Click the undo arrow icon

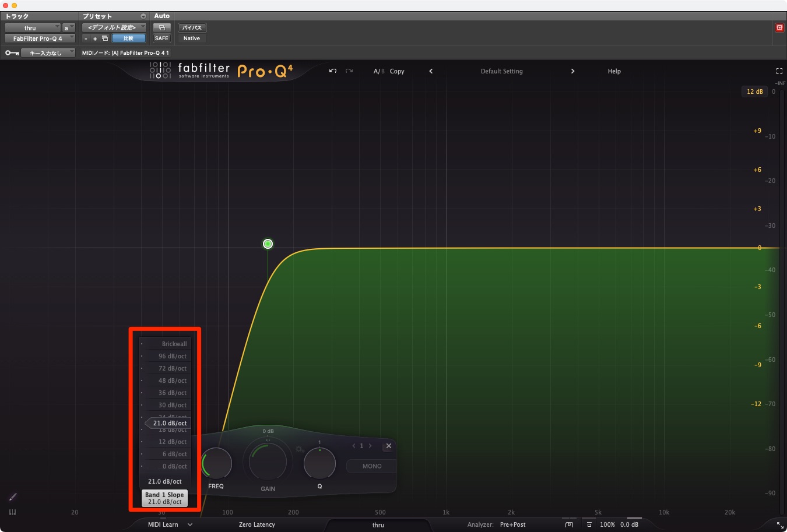(333, 71)
